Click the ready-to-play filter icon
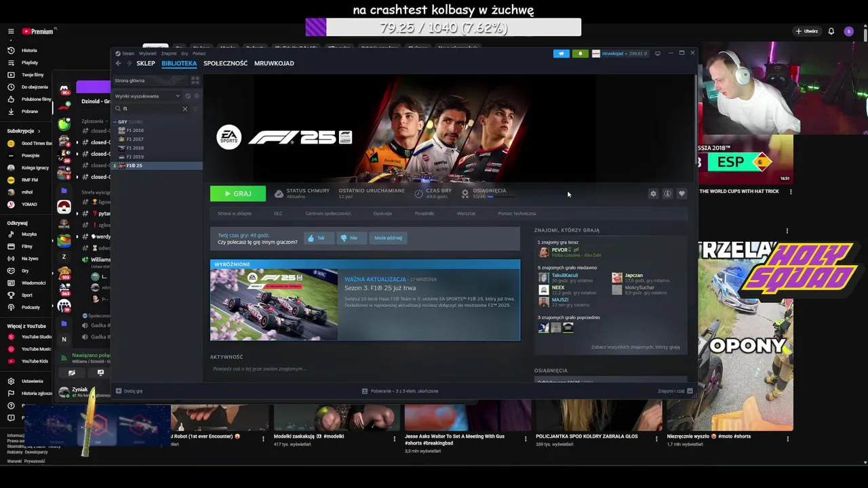 (x=196, y=96)
